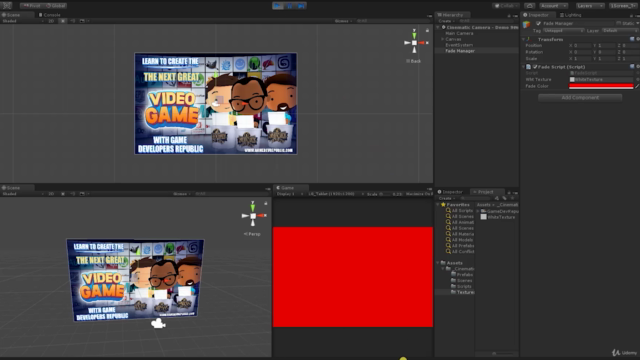This screenshot has width=640, height=360.
Task: Open the Hierarchy Create dropdown
Action: click(446, 21)
